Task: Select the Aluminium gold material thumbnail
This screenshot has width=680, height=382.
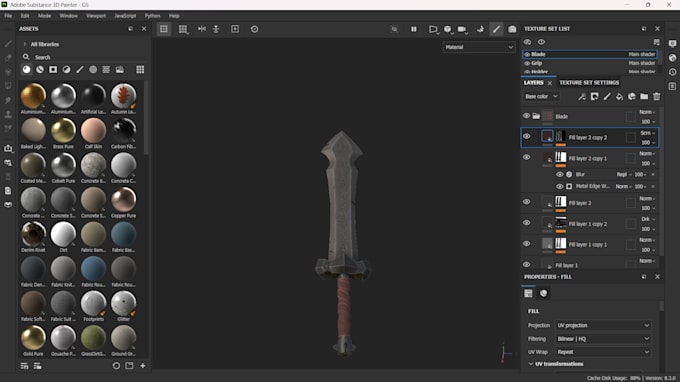Action: 33,96
